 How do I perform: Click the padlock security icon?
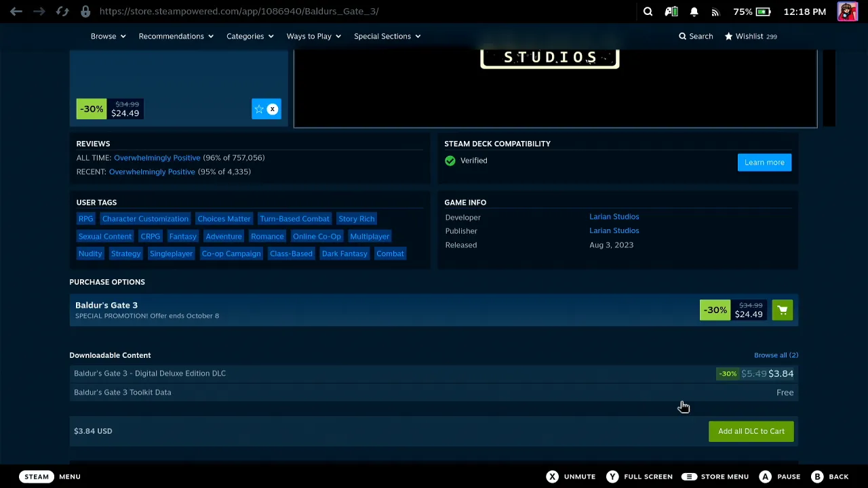point(85,12)
